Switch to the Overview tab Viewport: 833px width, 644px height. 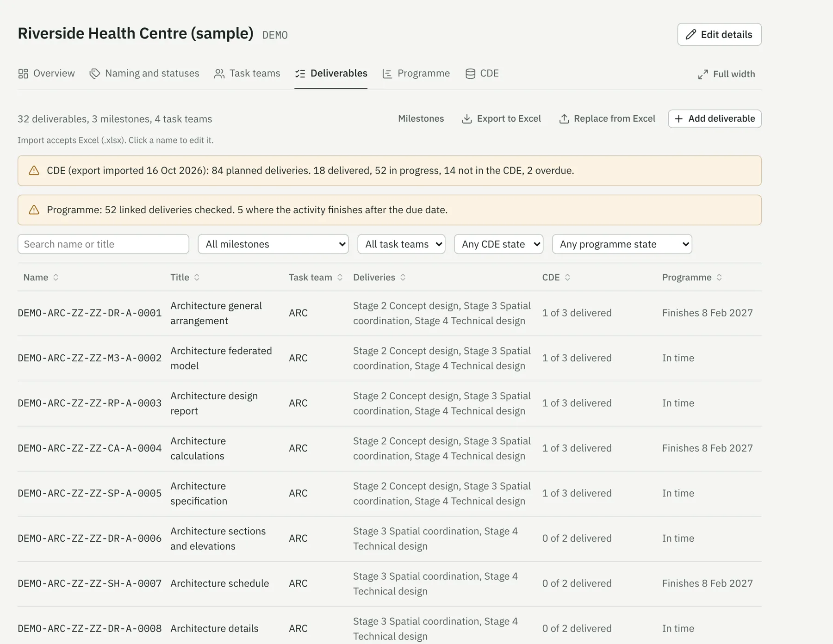click(x=46, y=74)
